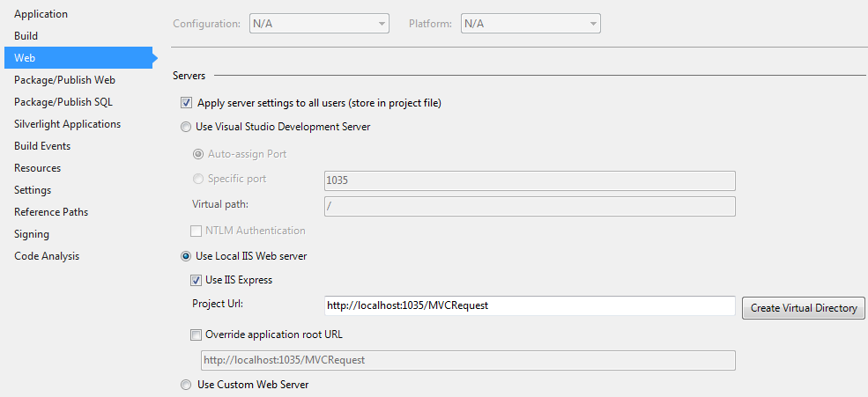Switch to Reference Paths tab

pos(51,212)
